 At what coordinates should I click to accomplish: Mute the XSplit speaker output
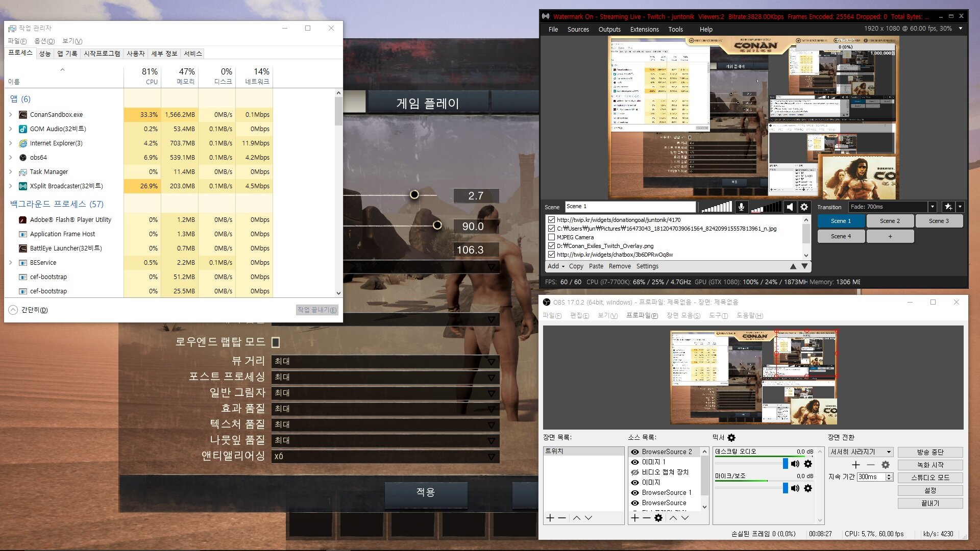(x=790, y=207)
